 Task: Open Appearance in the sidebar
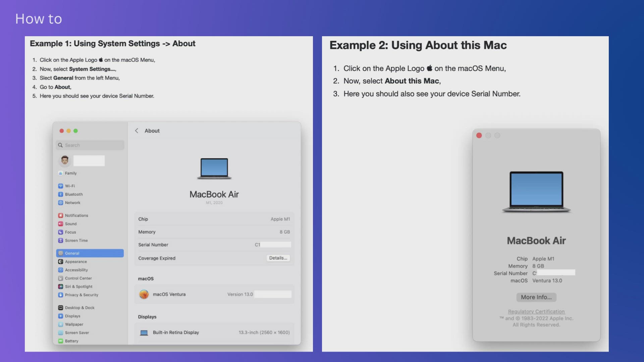tap(76, 262)
